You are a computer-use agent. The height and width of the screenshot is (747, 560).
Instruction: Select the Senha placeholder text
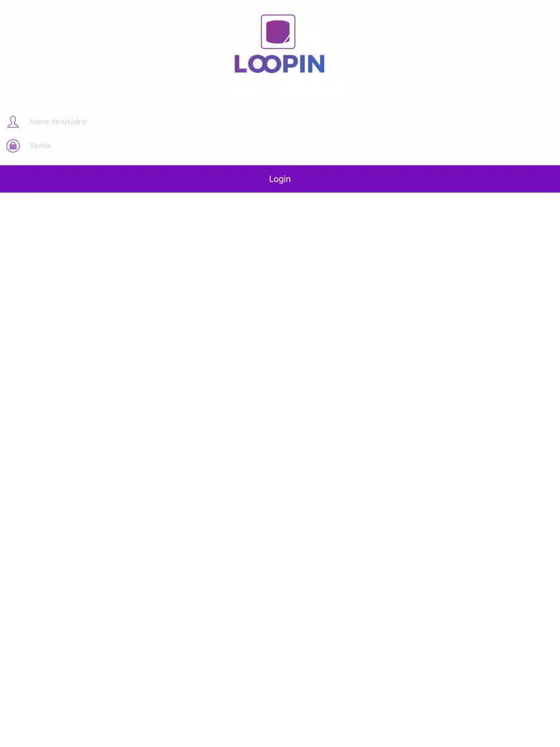point(40,146)
